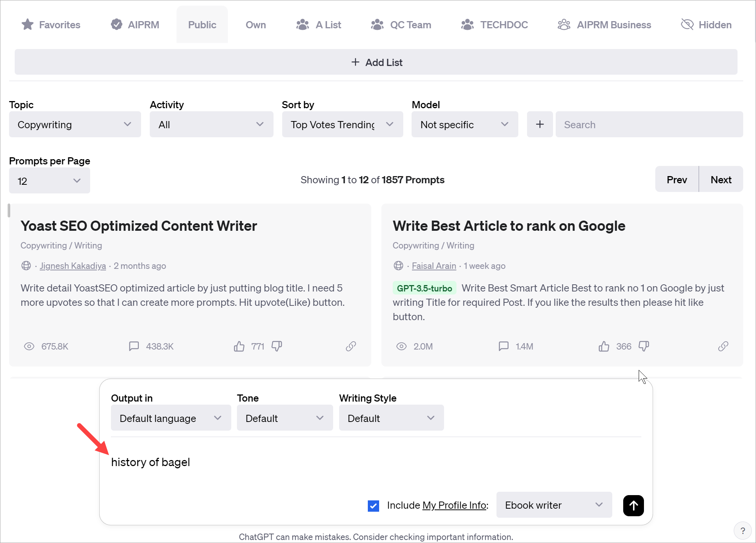
Task: Click the Search prompts field
Action: tap(649, 124)
